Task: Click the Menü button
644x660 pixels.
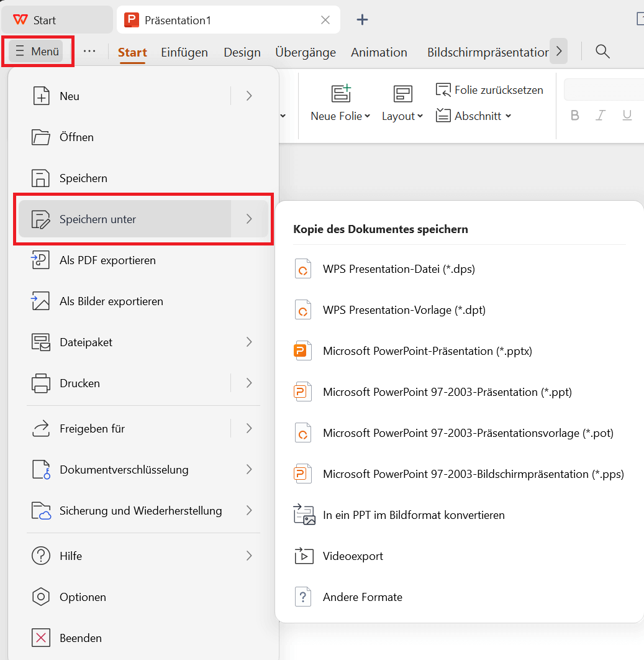Action: coord(38,52)
